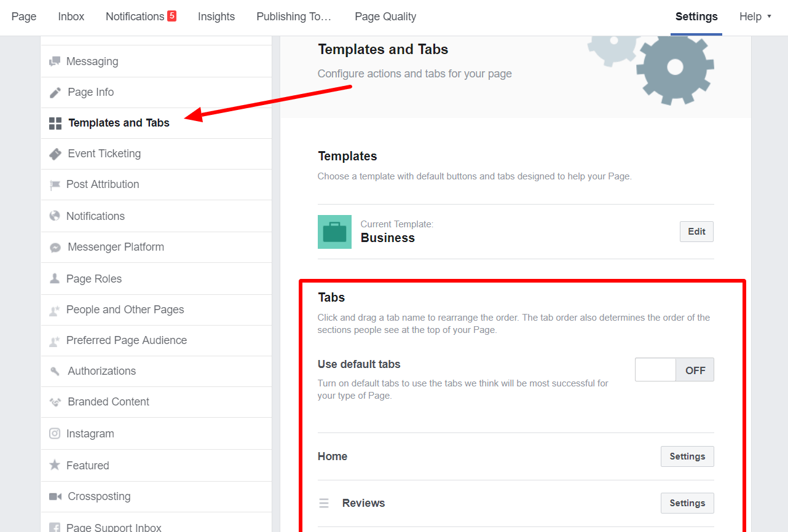Image resolution: width=788 pixels, height=532 pixels.
Task: Click the Authorizations wrench icon
Action: [x=55, y=371]
